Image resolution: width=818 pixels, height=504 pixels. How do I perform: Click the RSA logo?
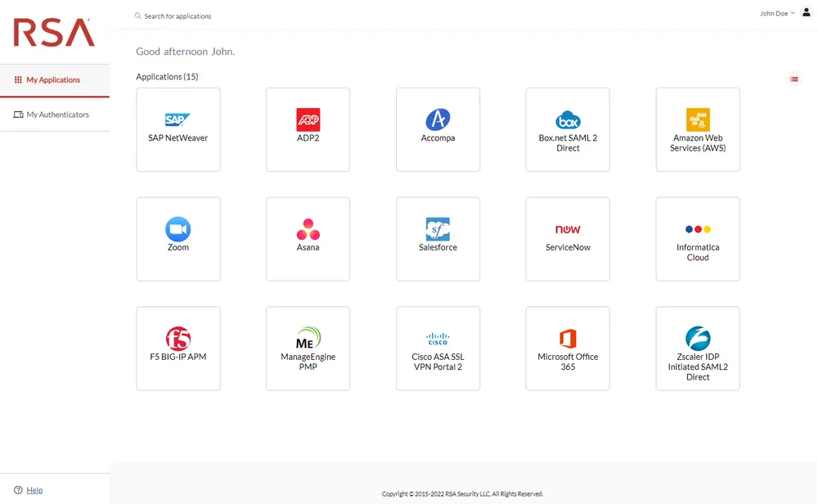(x=54, y=33)
